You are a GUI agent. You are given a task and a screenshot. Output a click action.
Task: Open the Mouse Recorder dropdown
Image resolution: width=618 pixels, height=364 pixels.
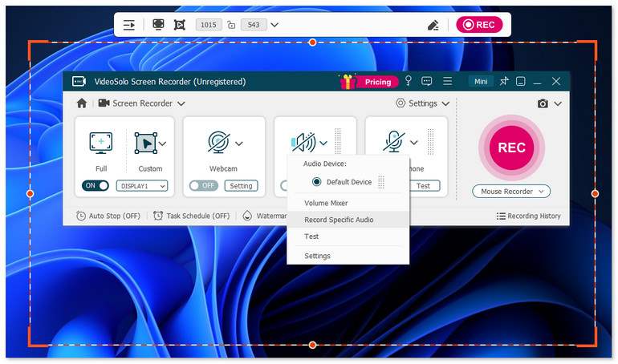point(511,192)
